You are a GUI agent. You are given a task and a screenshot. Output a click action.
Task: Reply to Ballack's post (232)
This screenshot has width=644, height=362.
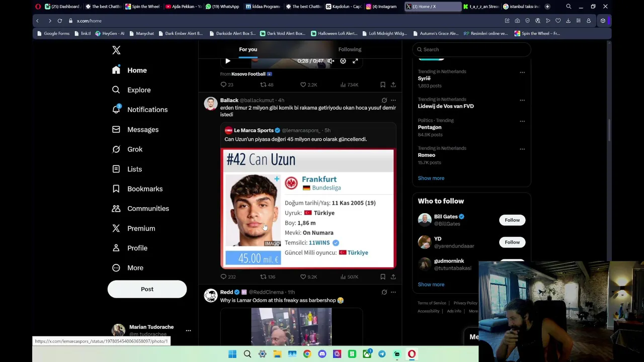[x=228, y=277]
